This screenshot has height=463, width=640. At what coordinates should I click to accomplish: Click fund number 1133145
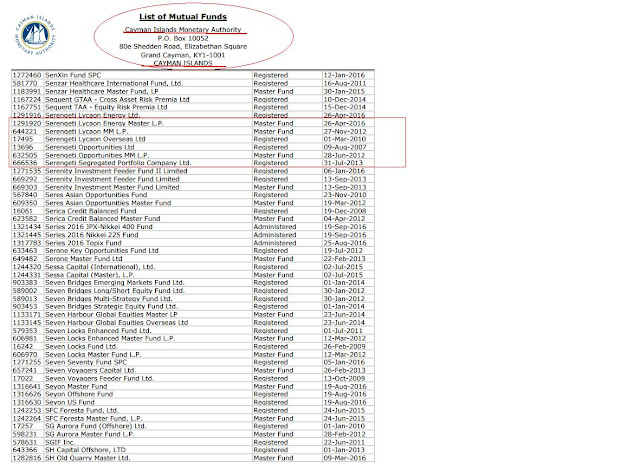click(27, 323)
